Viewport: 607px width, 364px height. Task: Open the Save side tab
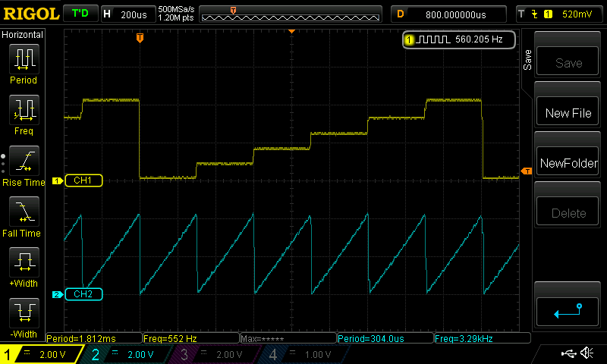point(527,61)
